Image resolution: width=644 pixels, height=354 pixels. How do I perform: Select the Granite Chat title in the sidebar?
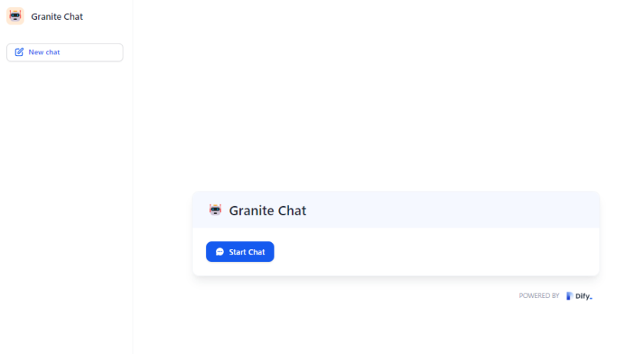tap(57, 16)
